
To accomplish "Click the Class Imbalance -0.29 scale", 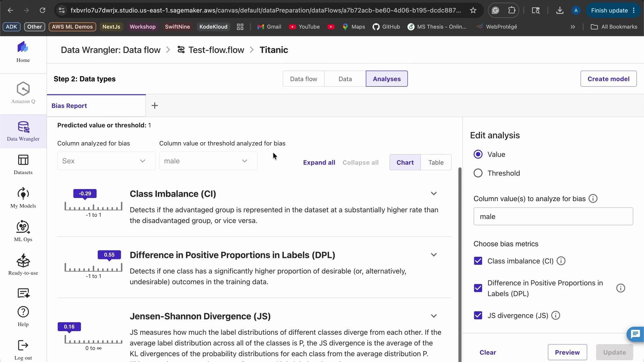I will click(93, 203).
